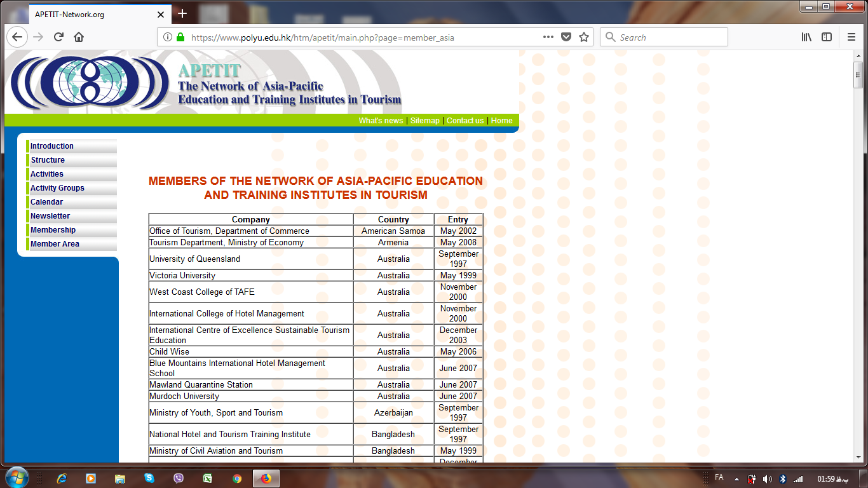The image size is (868, 488).
Task: Click the Bluetooth tray icon
Action: click(783, 479)
